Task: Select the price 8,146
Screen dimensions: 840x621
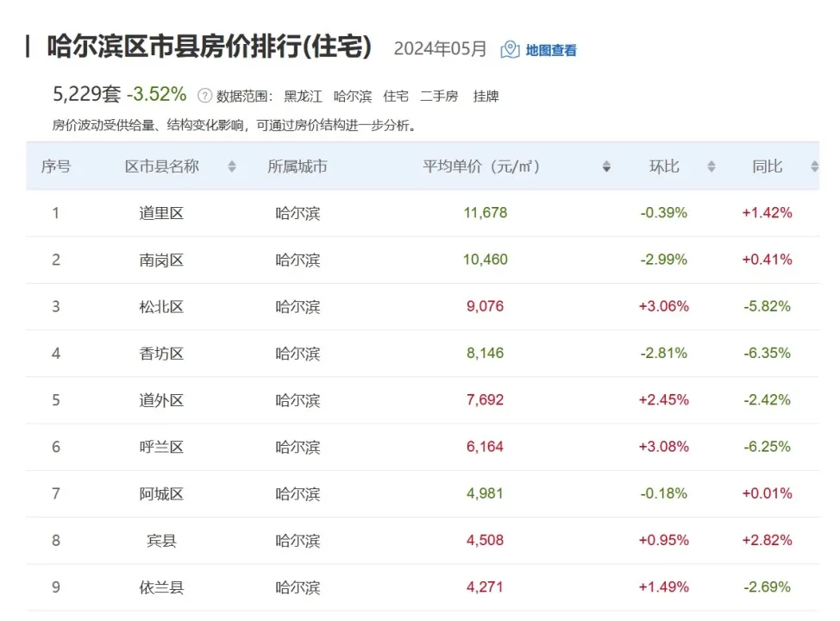Action: (x=486, y=353)
